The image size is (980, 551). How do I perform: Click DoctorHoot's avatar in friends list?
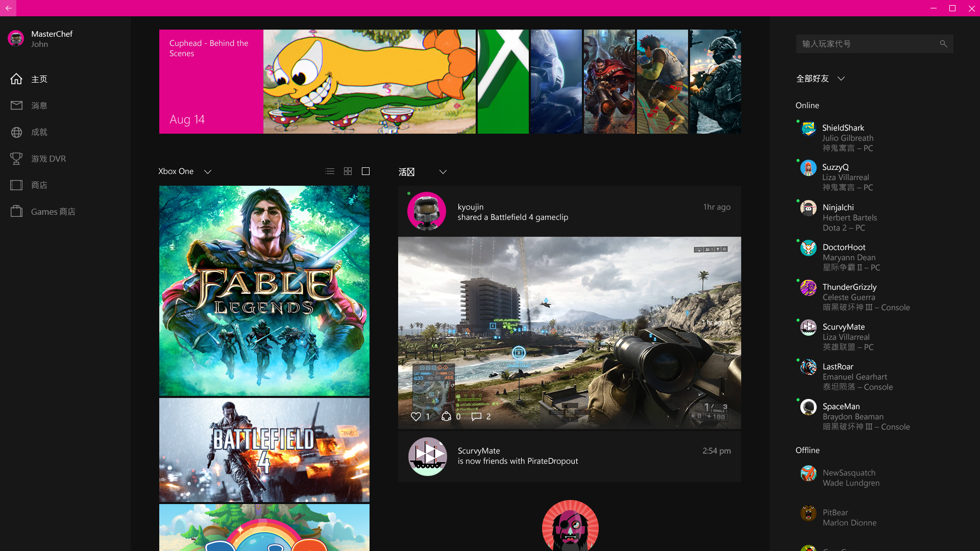click(x=808, y=248)
